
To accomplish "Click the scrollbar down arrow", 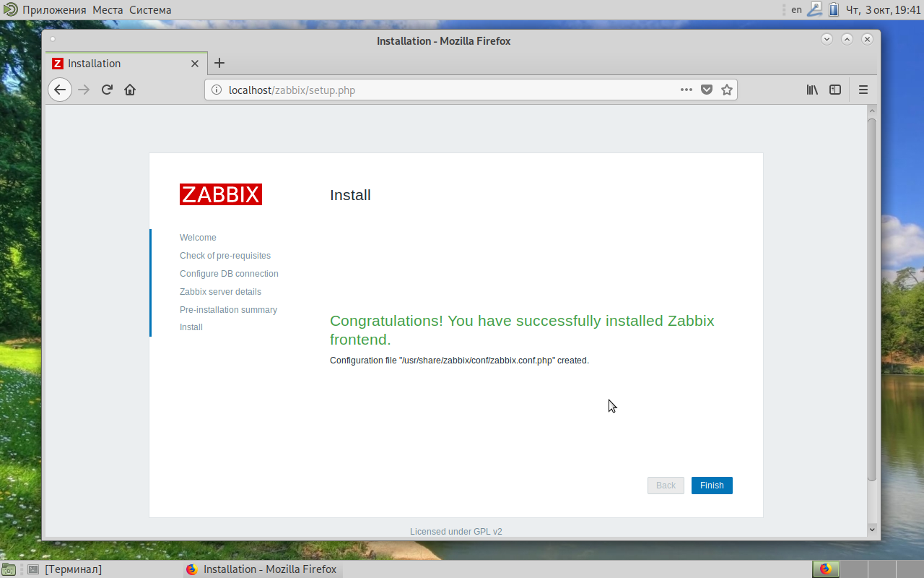I will point(871,530).
